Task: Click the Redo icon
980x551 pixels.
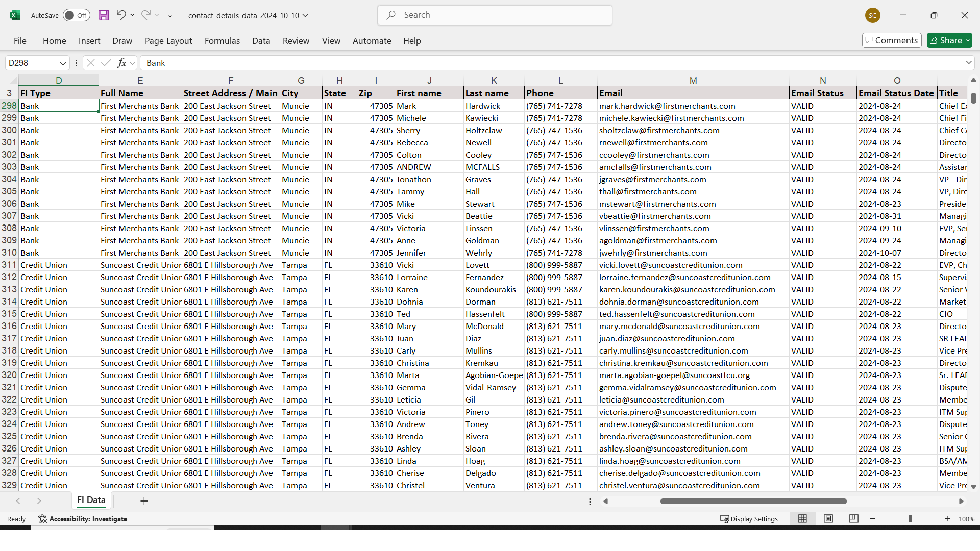Action: pos(146,15)
